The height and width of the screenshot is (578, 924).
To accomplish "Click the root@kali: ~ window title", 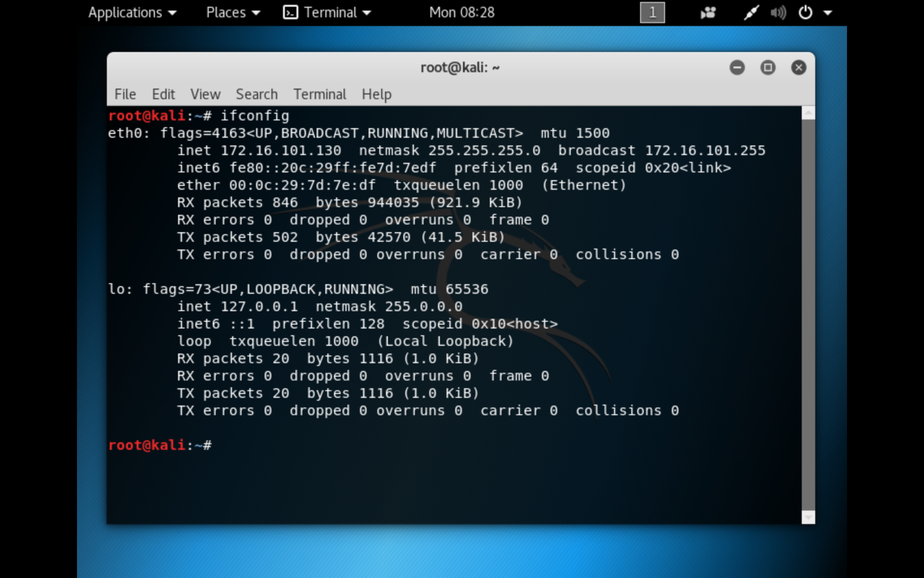I will click(460, 68).
